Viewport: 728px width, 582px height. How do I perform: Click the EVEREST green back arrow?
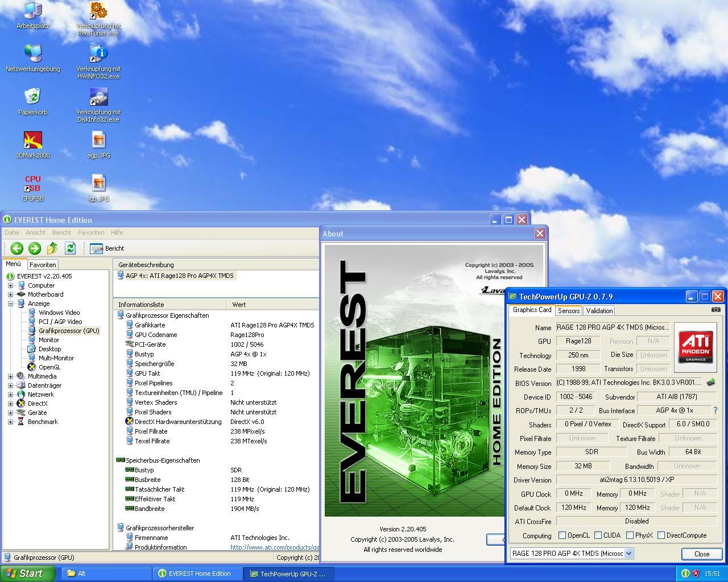click(x=16, y=248)
